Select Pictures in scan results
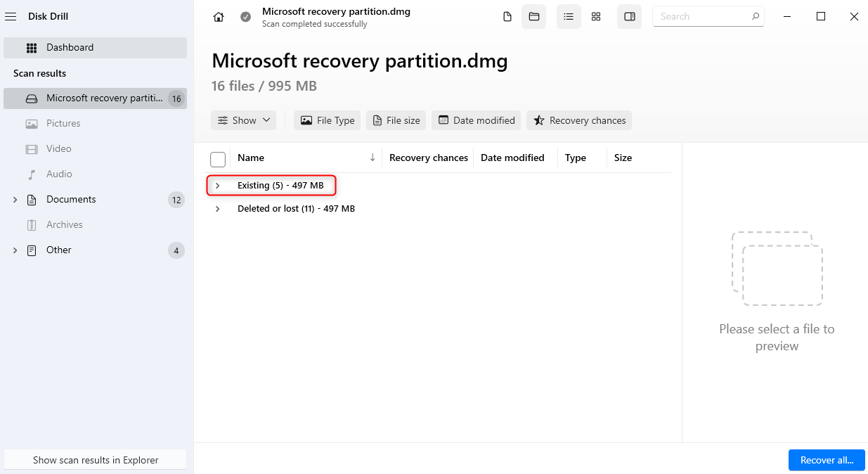The width and height of the screenshot is (868, 474). click(63, 124)
